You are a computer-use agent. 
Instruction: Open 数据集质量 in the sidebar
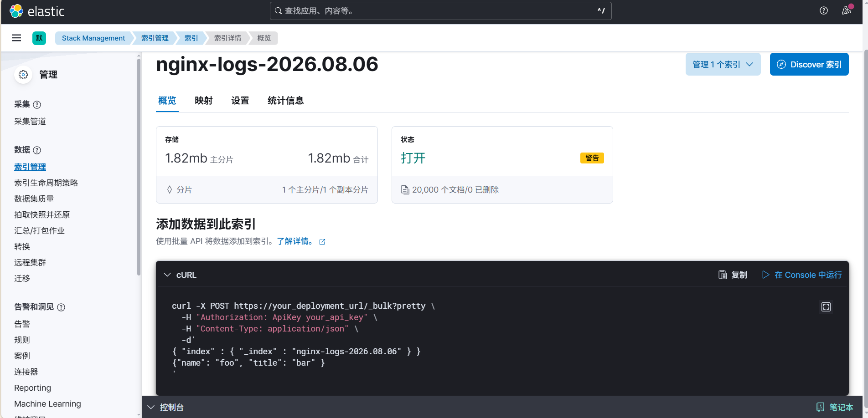[x=34, y=199]
